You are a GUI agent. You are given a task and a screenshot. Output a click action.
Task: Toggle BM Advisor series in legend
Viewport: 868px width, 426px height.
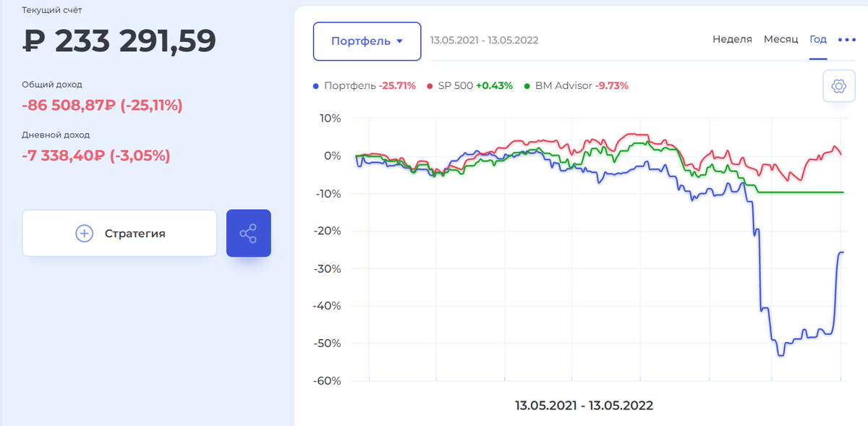coord(576,85)
